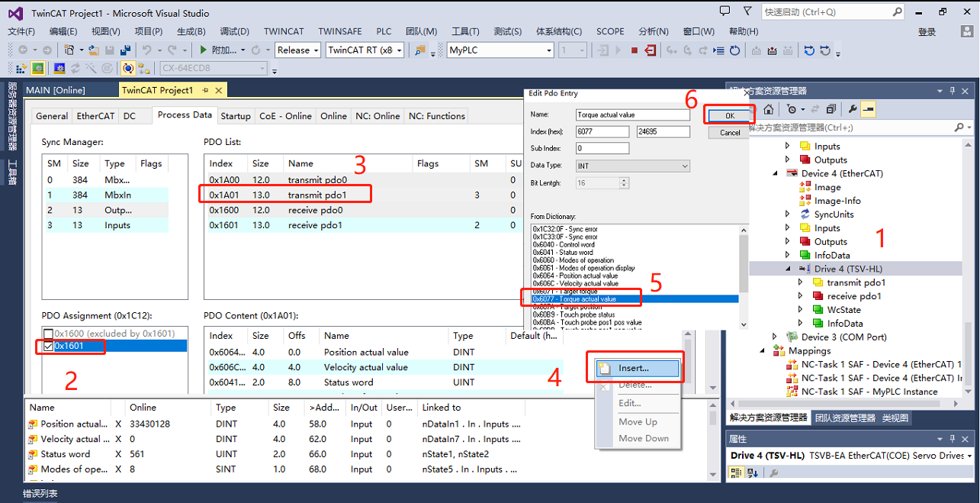
Task: Switch to 类视图 panel tab
Action: pos(895,418)
